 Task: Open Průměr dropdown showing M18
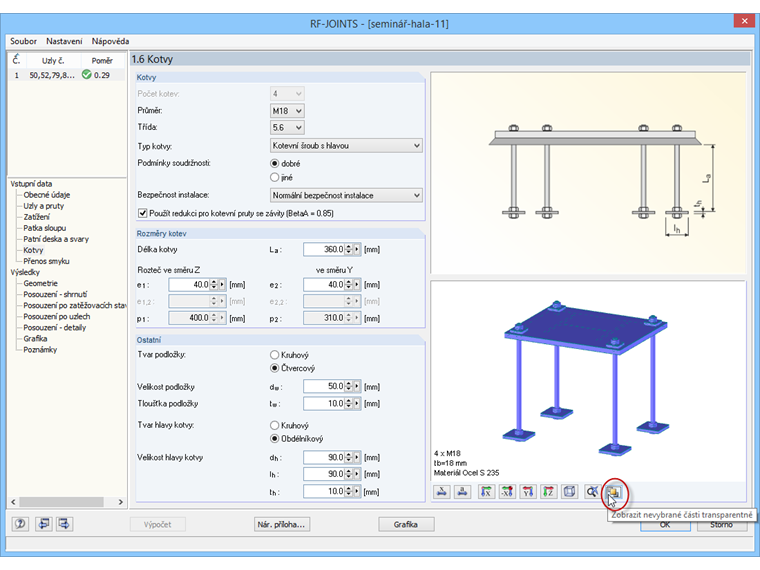coord(287,111)
